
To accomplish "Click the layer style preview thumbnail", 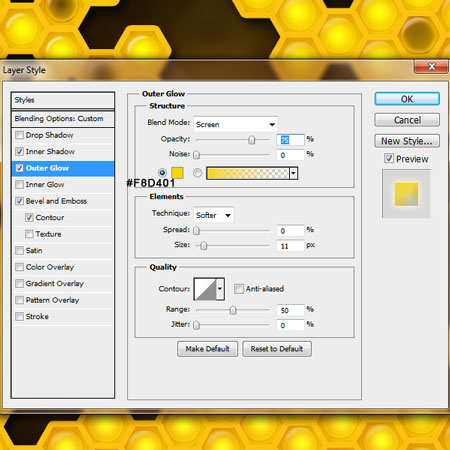I will coord(406,194).
